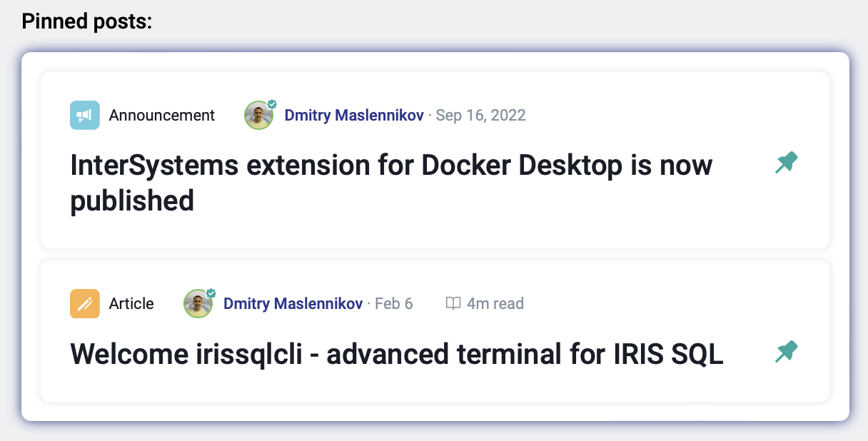Click the Announcement post type label
The image size is (868, 441).
tap(162, 115)
